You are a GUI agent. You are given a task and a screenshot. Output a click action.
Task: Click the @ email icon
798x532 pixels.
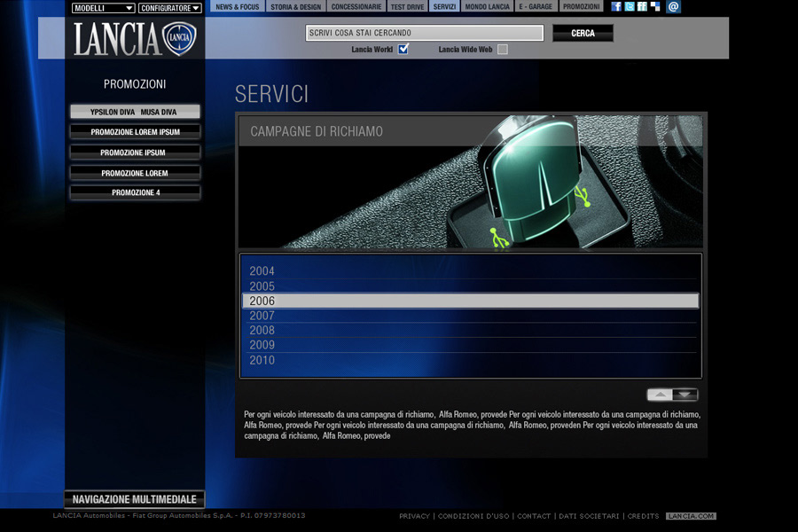coord(674,6)
